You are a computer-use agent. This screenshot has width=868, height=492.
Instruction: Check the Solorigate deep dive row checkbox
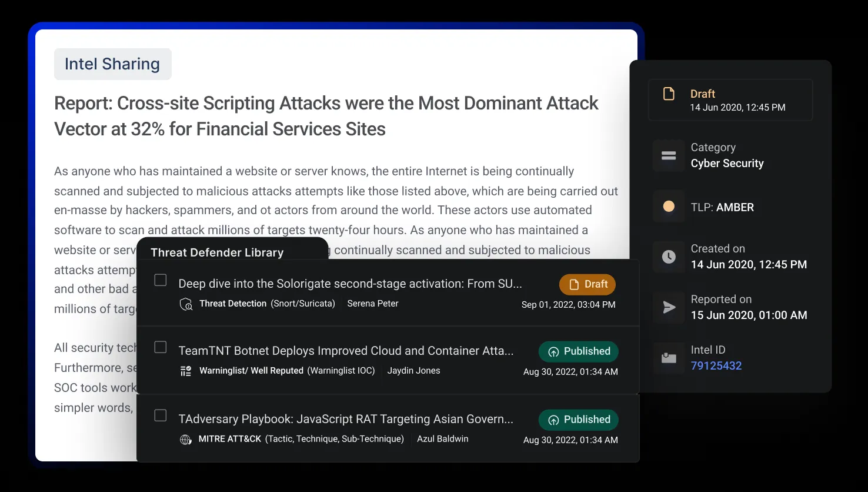161,280
